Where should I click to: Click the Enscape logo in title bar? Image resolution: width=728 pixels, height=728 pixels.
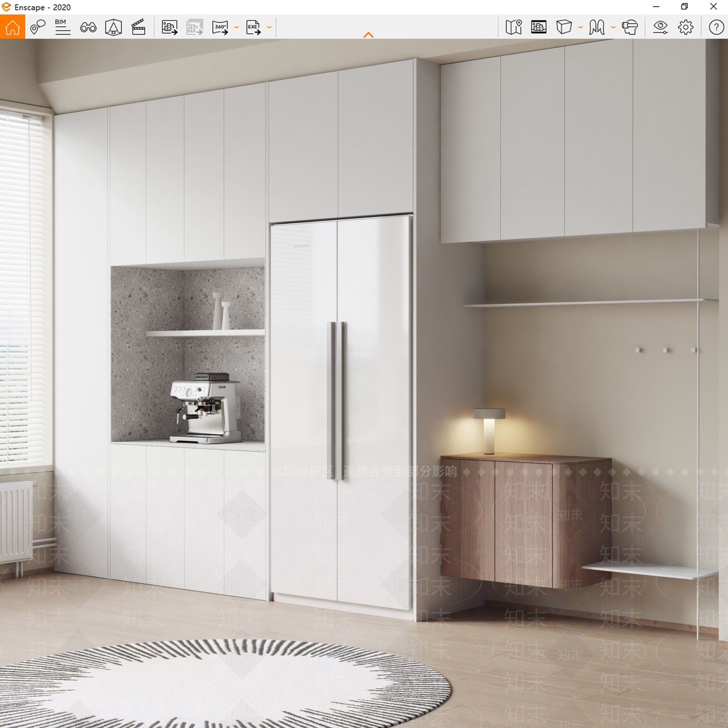point(6,7)
